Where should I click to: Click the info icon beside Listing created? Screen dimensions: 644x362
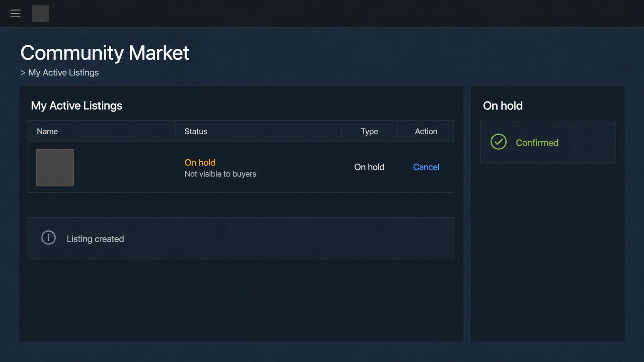49,238
